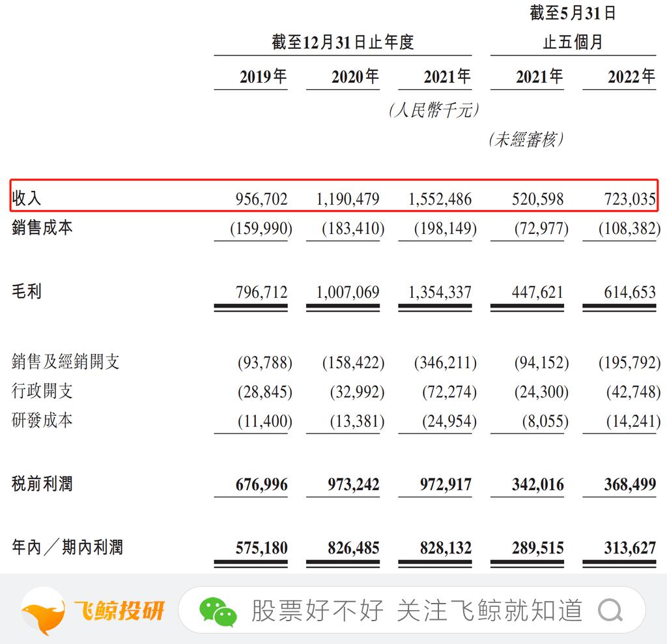
Task: Select five-month 2022 revenue 723,035
Action: pos(630,199)
